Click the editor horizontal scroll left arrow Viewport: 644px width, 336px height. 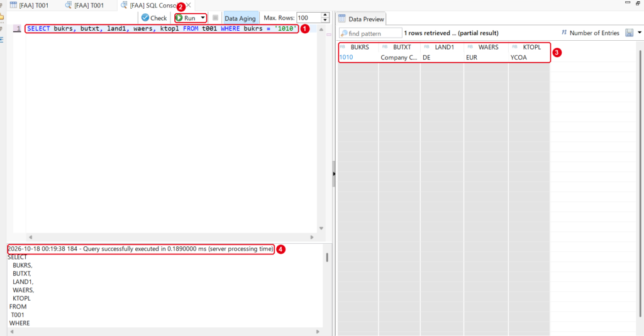pos(30,237)
